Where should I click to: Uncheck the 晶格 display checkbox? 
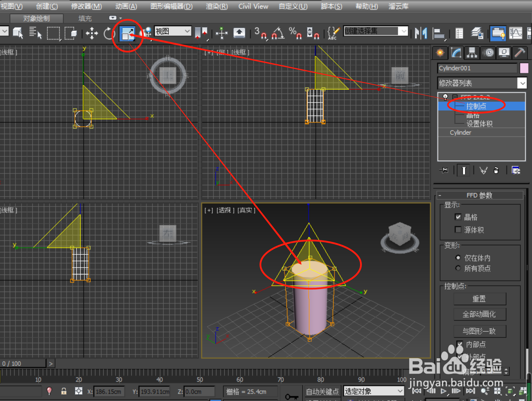pos(458,217)
